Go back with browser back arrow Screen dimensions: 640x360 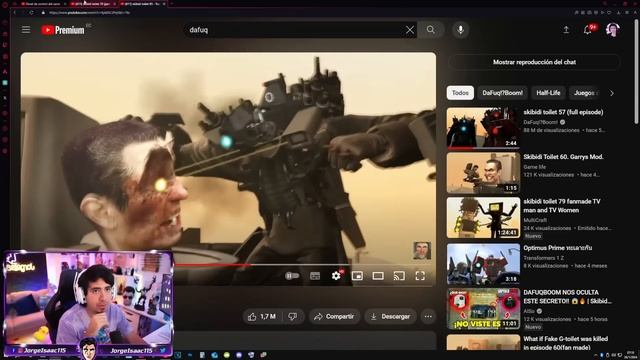[x=15, y=13]
